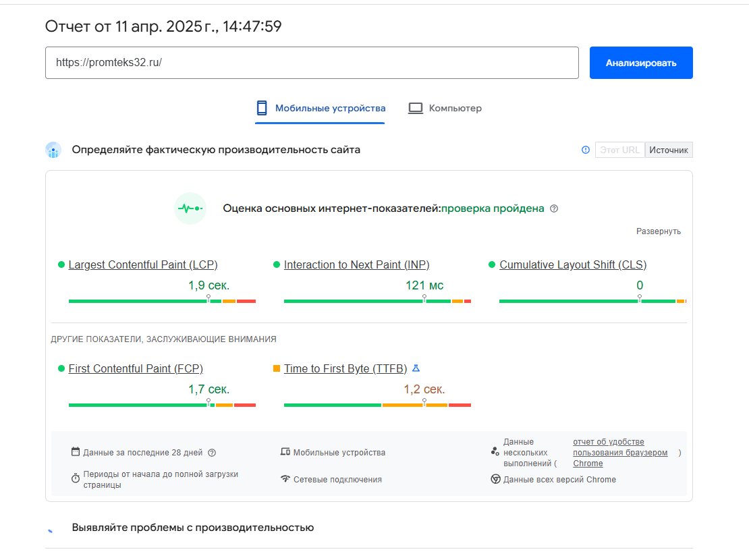Viewport: 749px width, 560px height.
Task: Click the computer monitor icon
Action: 416,108
